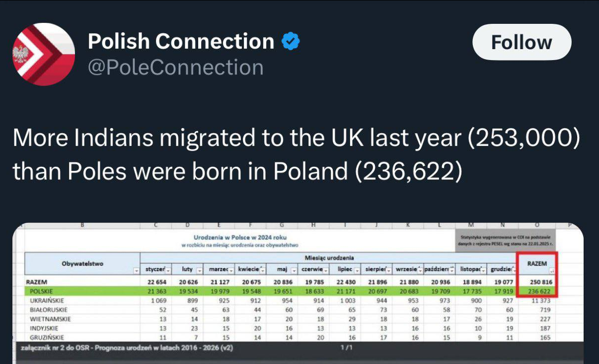The width and height of the screenshot is (599, 364).
Task: Expand the styczeń column filter arrow
Action: pos(168,270)
